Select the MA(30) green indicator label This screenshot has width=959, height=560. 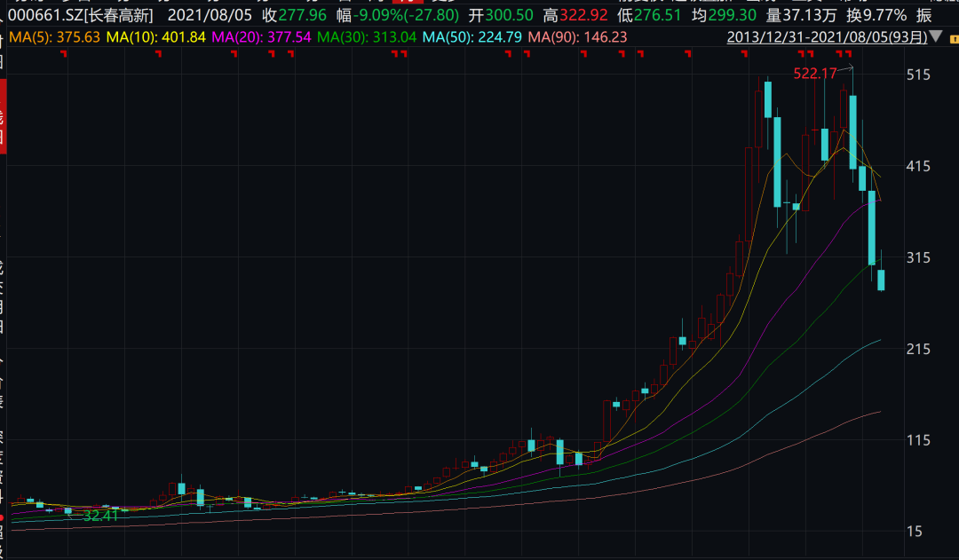pyautogui.click(x=367, y=37)
